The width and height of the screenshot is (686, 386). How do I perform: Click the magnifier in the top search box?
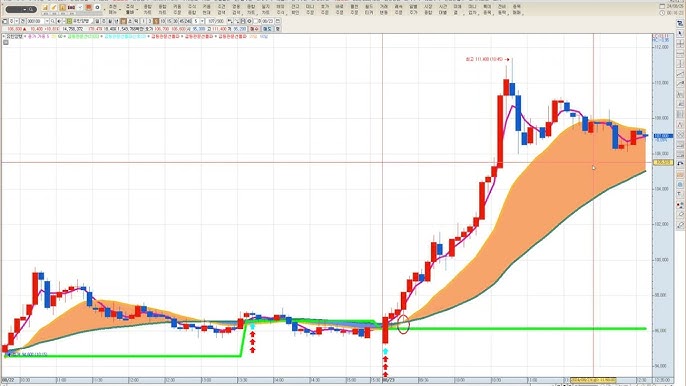tap(31, 9)
